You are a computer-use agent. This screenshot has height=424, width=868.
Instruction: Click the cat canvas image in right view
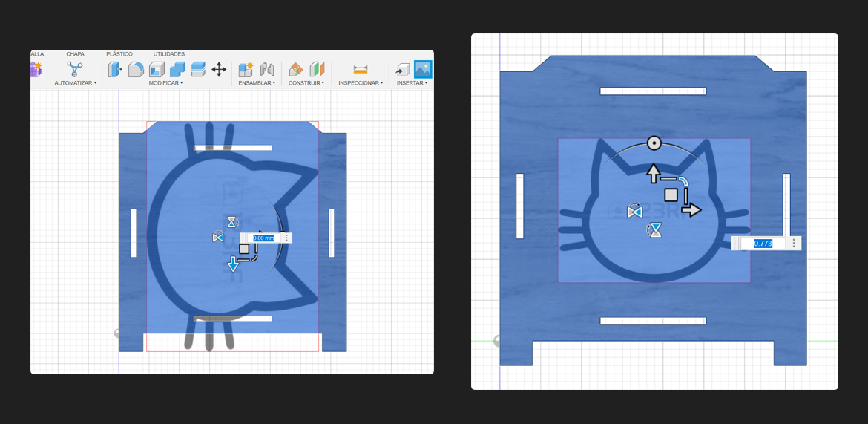click(x=654, y=211)
